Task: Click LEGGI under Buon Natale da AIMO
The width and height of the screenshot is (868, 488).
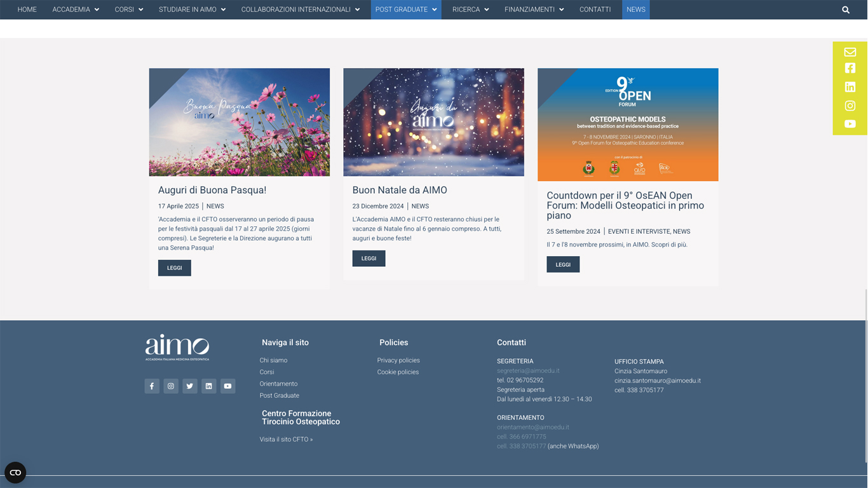Action: pos(369,259)
